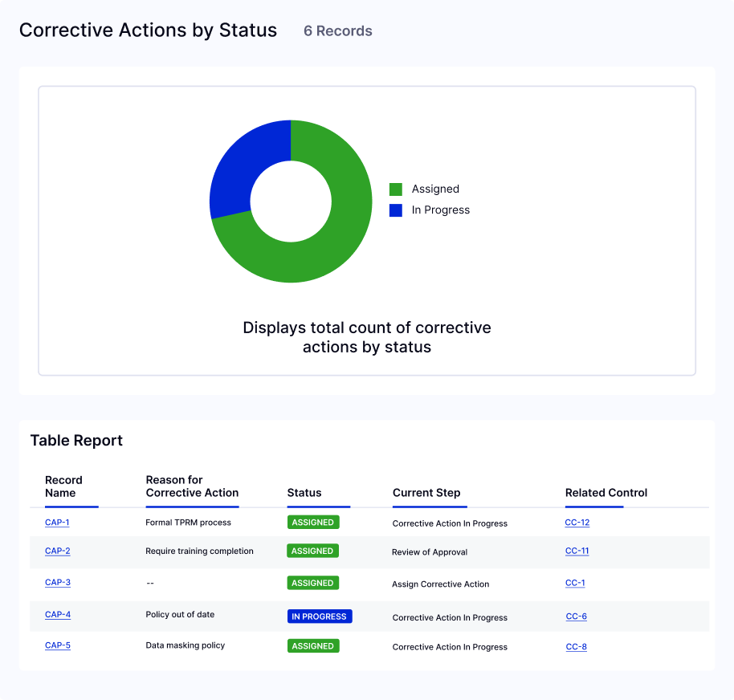734x700 pixels.
Task: Click the Current Step column header
Action: click(426, 493)
